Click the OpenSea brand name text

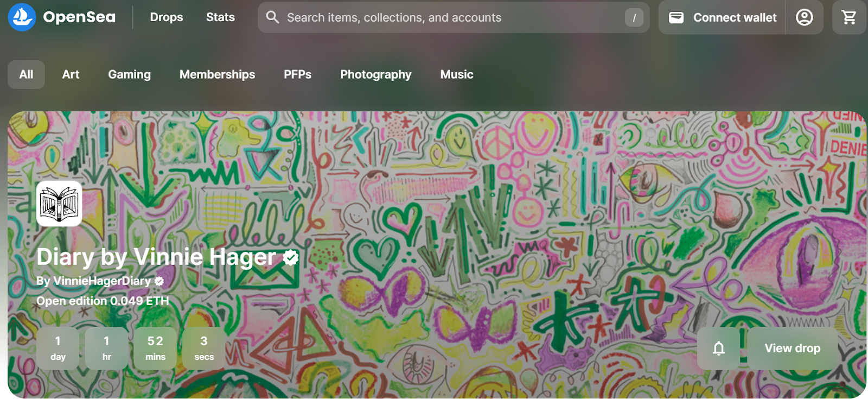[79, 17]
